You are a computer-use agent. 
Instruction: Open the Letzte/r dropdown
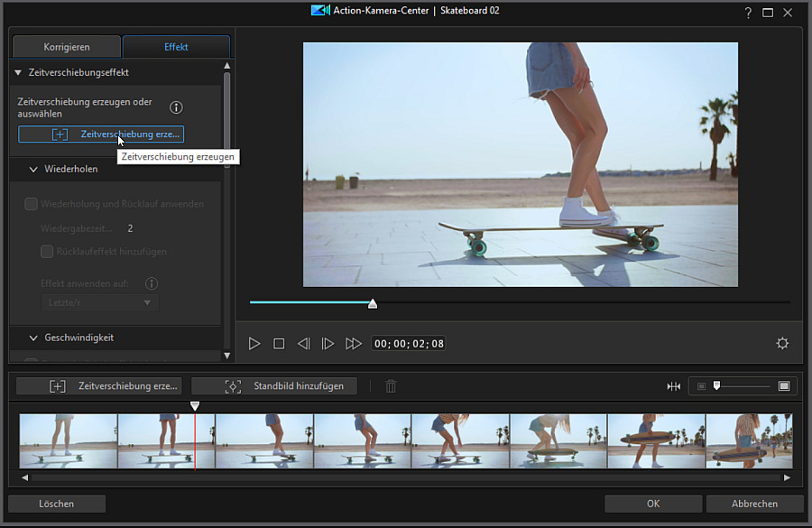pos(100,303)
